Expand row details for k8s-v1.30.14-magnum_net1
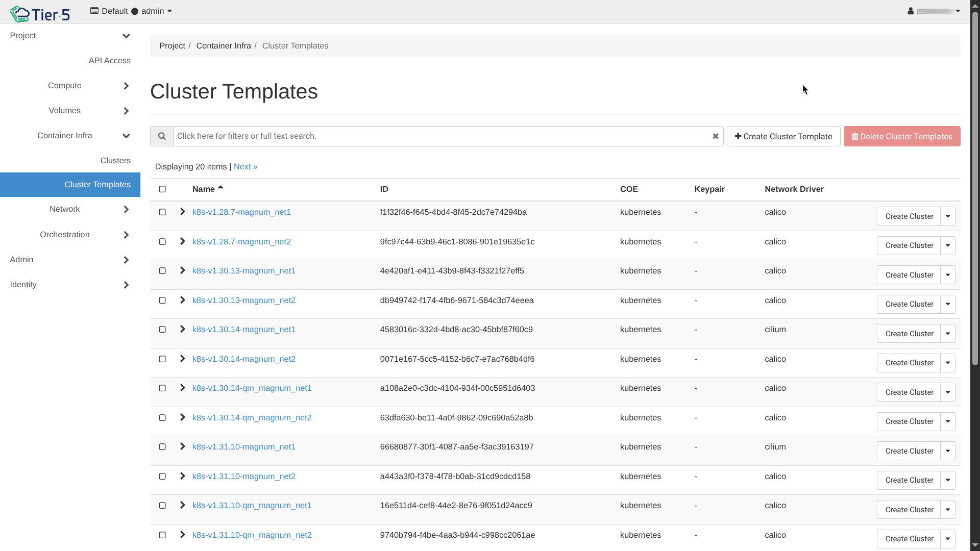This screenshot has height=551, width=980. pyautogui.click(x=182, y=329)
